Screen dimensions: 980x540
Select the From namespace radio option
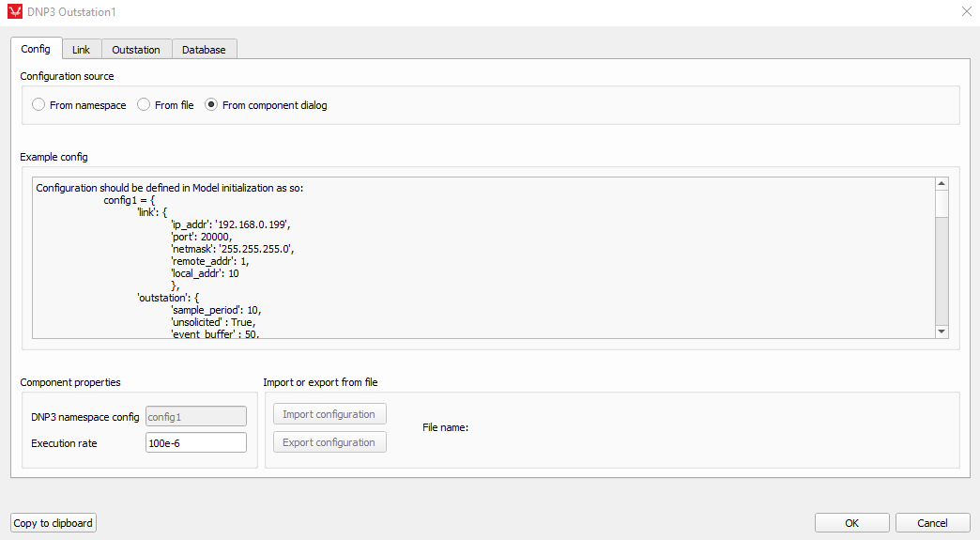pyautogui.click(x=38, y=105)
